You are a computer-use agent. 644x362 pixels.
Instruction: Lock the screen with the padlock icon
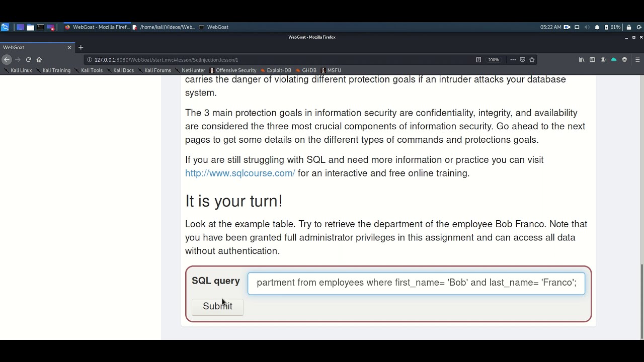(x=628, y=27)
